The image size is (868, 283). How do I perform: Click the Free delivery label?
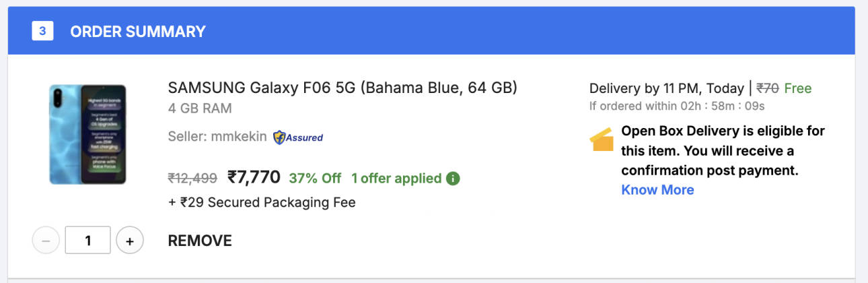click(x=798, y=88)
